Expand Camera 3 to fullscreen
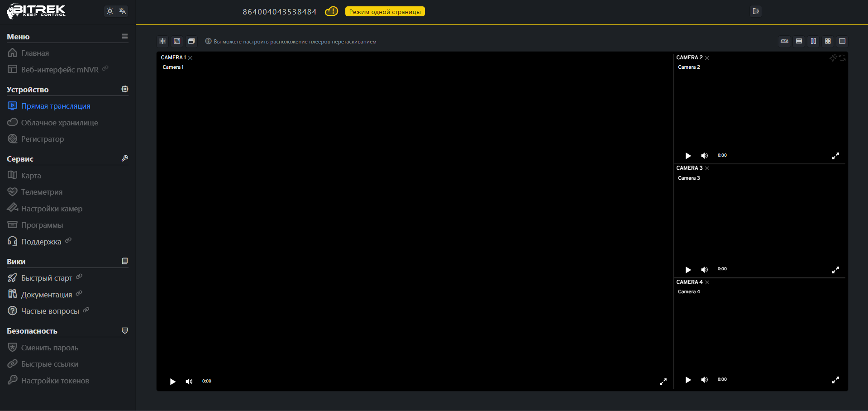Screen dimensions: 868x411 click(835, 270)
